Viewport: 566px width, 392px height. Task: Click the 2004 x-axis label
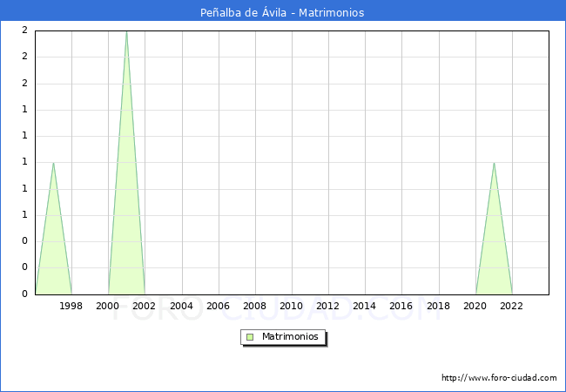(x=181, y=306)
